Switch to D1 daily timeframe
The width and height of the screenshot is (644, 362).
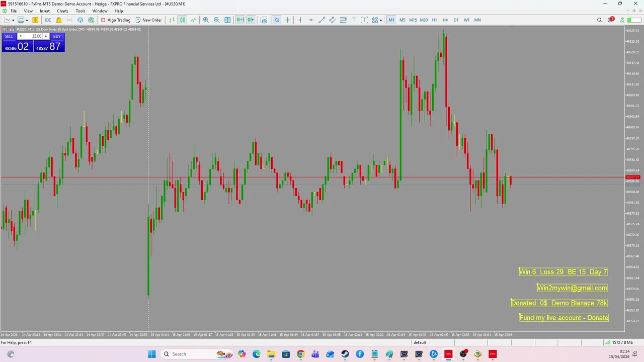pyautogui.click(x=456, y=20)
